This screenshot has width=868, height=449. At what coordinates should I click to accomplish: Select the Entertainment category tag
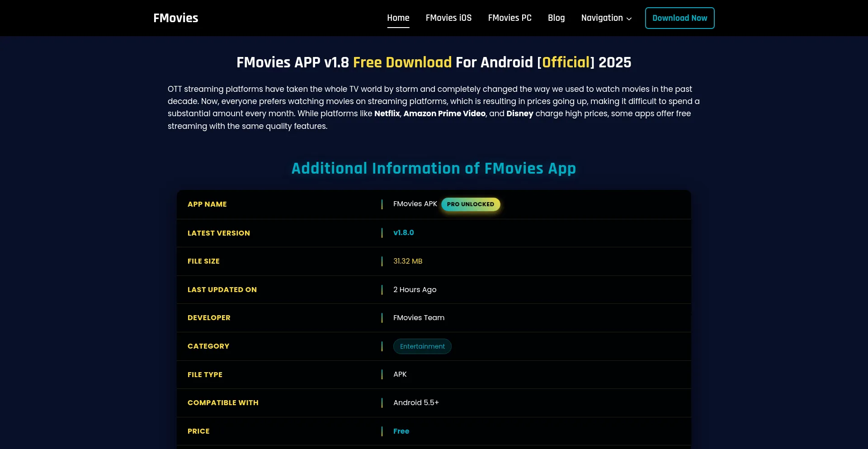tap(422, 346)
